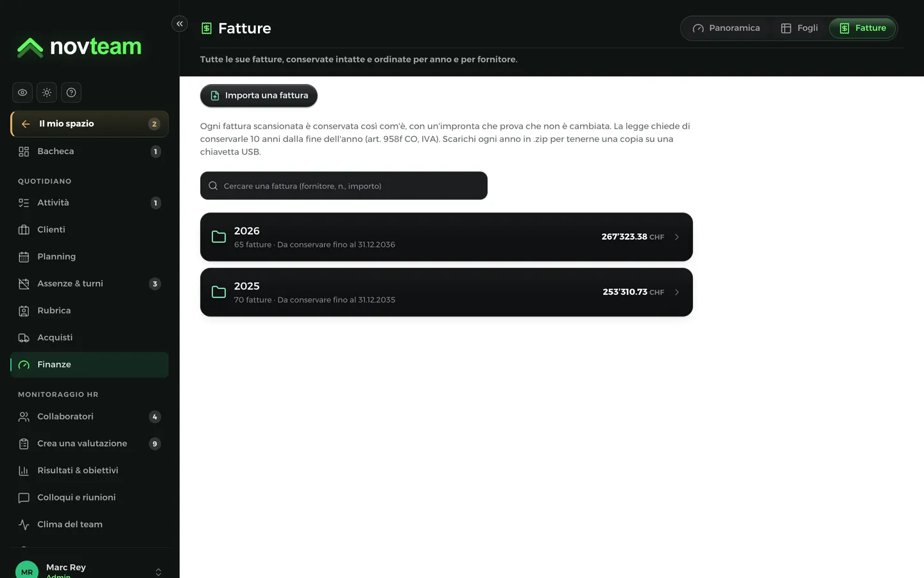Toggle the eye visibility icon in sidebar
The width and height of the screenshot is (924, 578).
point(22,92)
